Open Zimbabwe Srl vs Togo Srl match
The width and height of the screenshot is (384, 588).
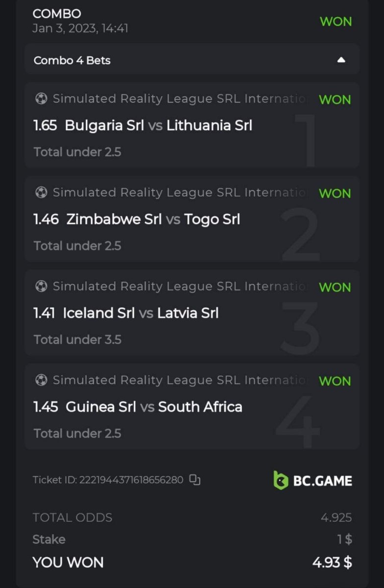point(153,219)
